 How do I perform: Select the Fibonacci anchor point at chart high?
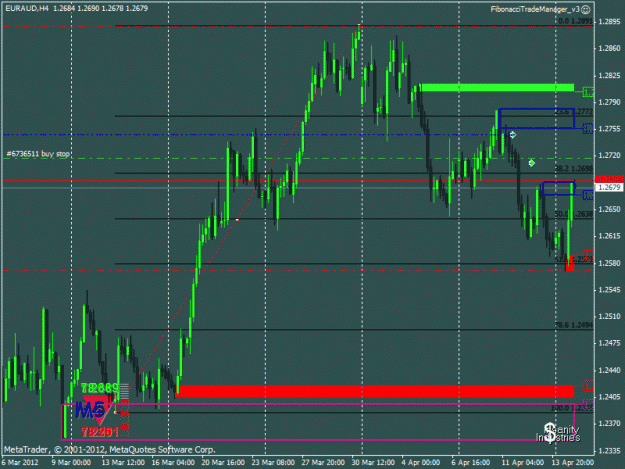(x=359, y=25)
